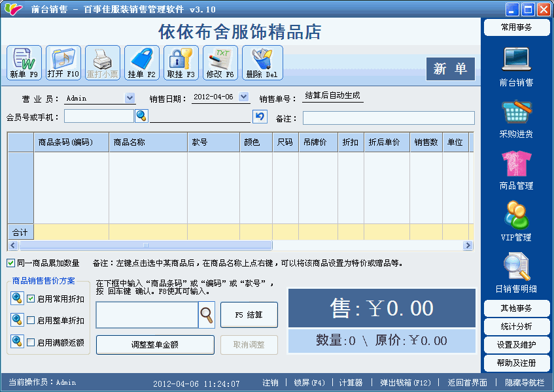Retrieve a held order with 取挂 F3
Image resolution: width=554 pixels, height=392 pixels.
click(x=181, y=63)
